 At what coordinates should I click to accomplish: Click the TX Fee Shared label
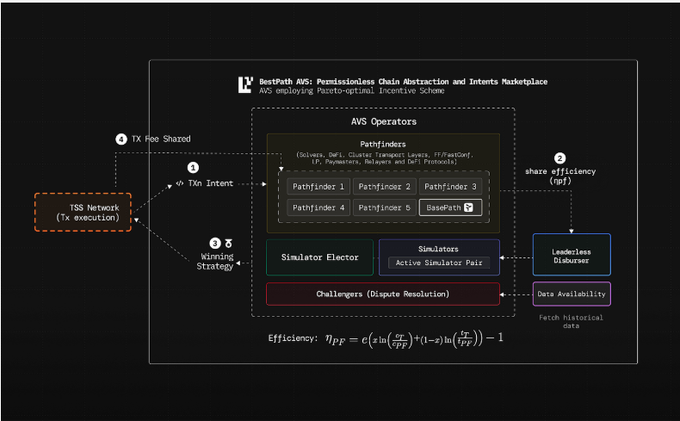pyautogui.click(x=161, y=139)
